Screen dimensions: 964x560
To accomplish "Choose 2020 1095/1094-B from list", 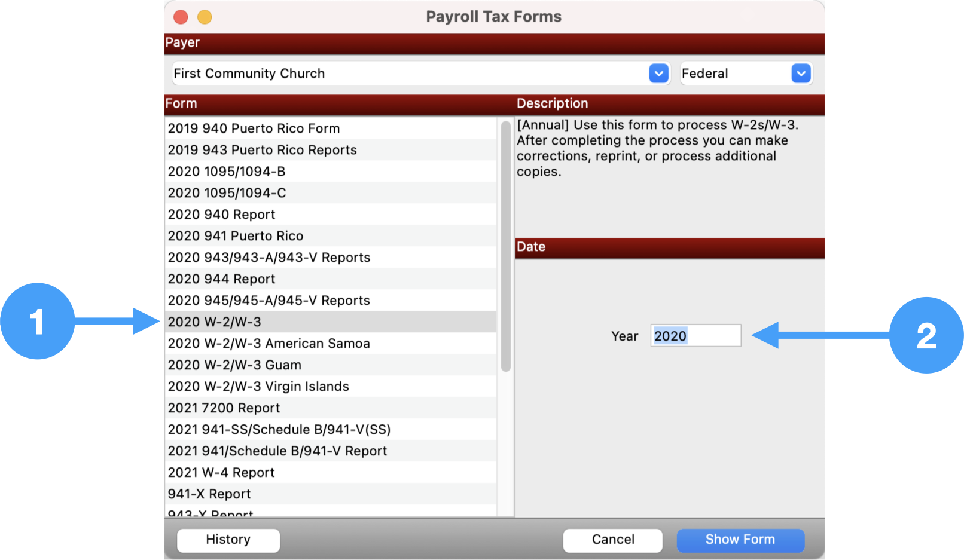I will [227, 172].
